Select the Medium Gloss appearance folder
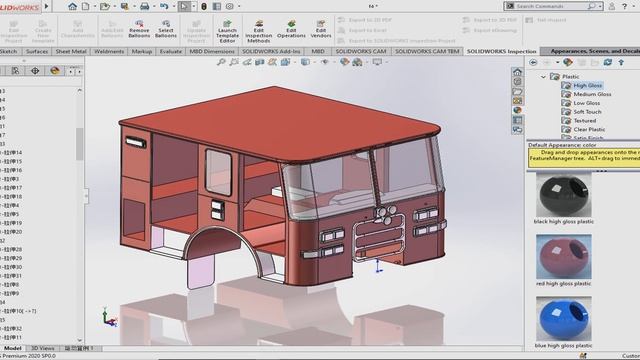640x360 pixels. coord(592,94)
